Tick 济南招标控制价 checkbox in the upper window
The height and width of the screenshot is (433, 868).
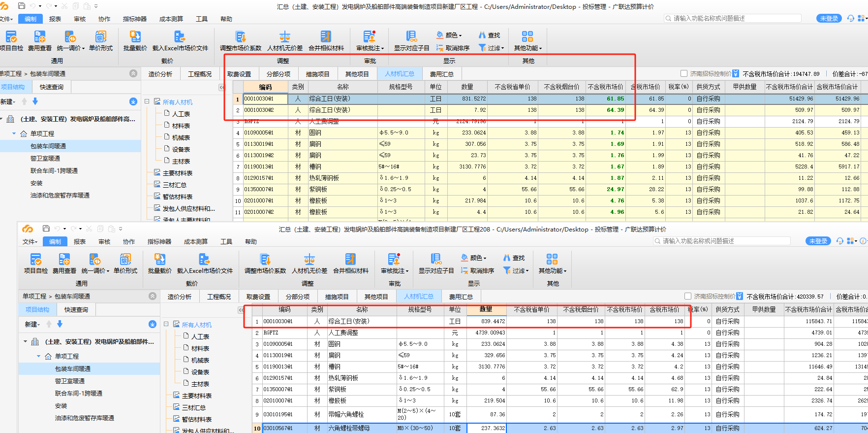[x=684, y=73]
